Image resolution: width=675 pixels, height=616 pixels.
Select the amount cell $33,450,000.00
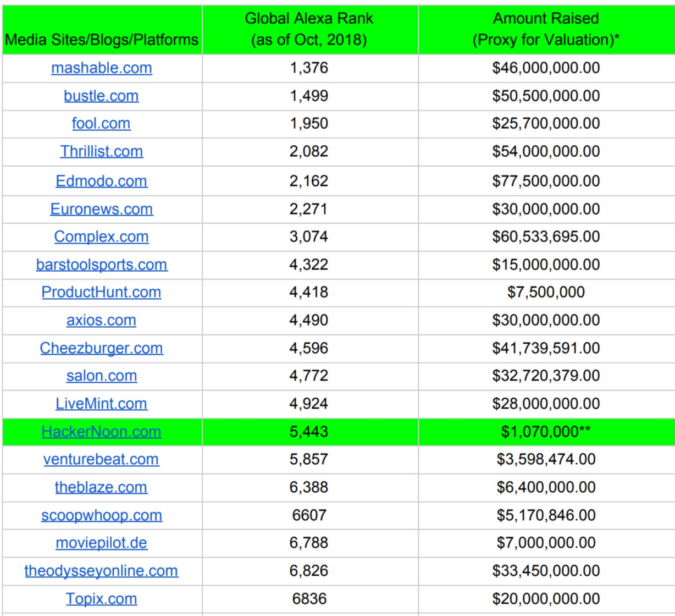click(546, 571)
